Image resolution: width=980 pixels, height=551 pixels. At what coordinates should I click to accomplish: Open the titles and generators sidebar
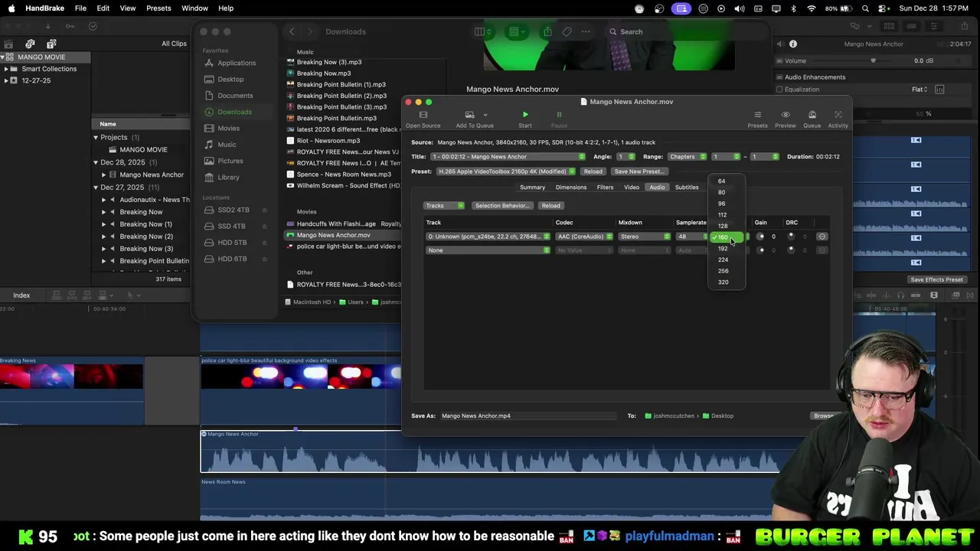[51, 44]
